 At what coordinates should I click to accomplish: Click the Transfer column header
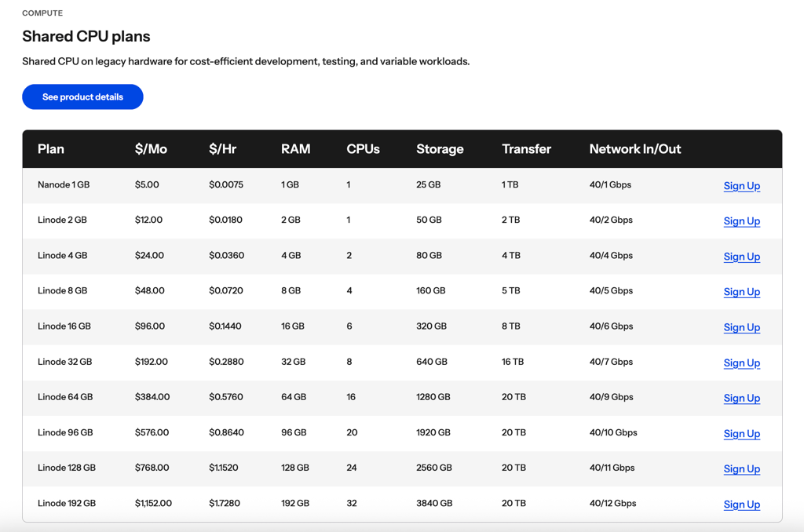pyautogui.click(x=527, y=149)
